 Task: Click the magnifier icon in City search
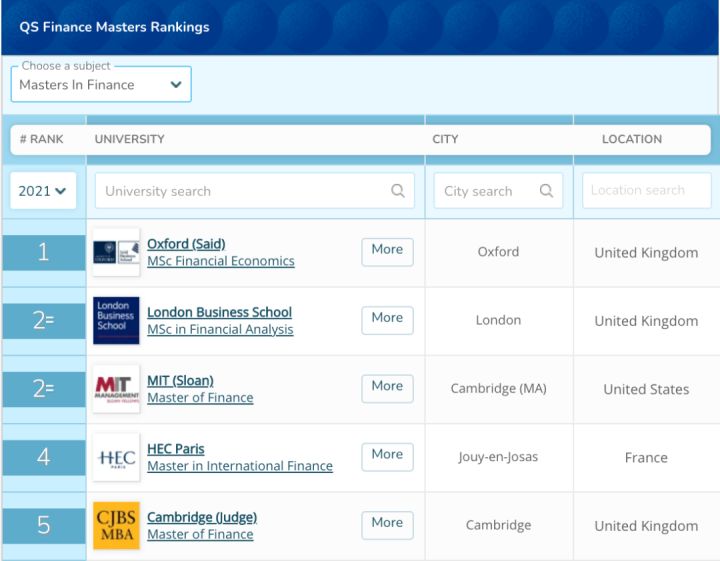pos(546,190)
